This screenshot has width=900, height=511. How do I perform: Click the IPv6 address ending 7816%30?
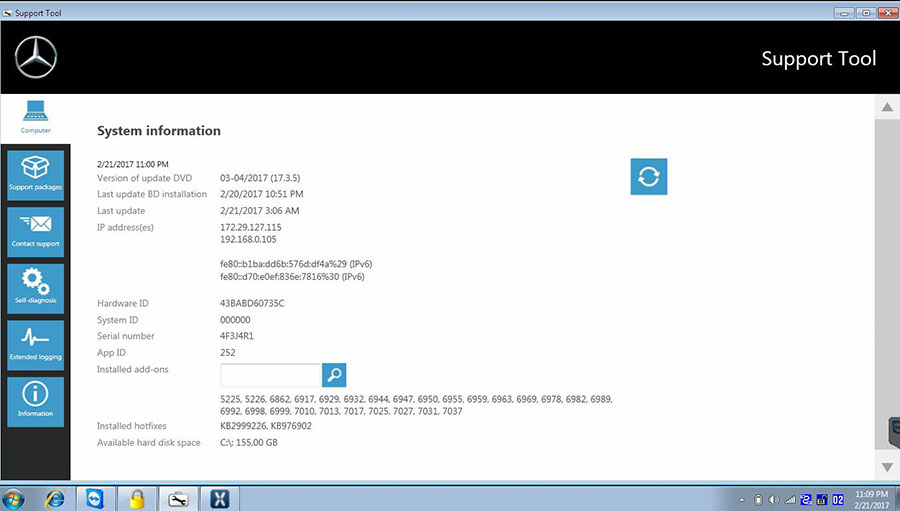click(x=292, y=277)
